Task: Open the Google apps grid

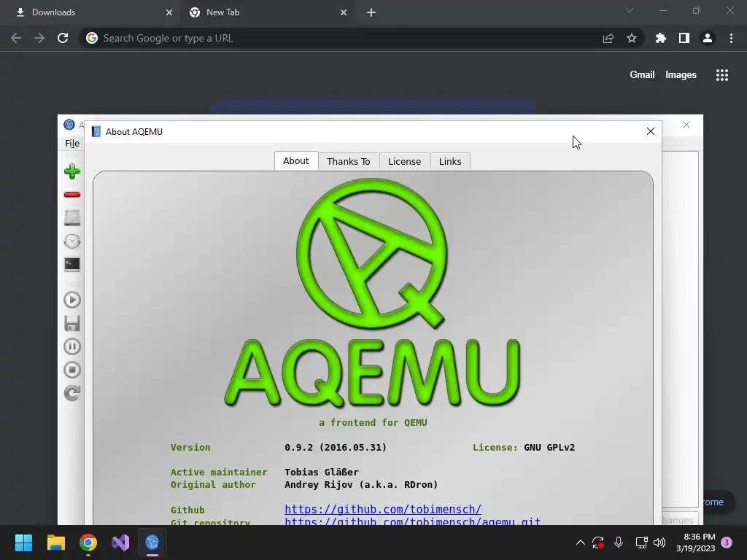Action: (722, 75)
